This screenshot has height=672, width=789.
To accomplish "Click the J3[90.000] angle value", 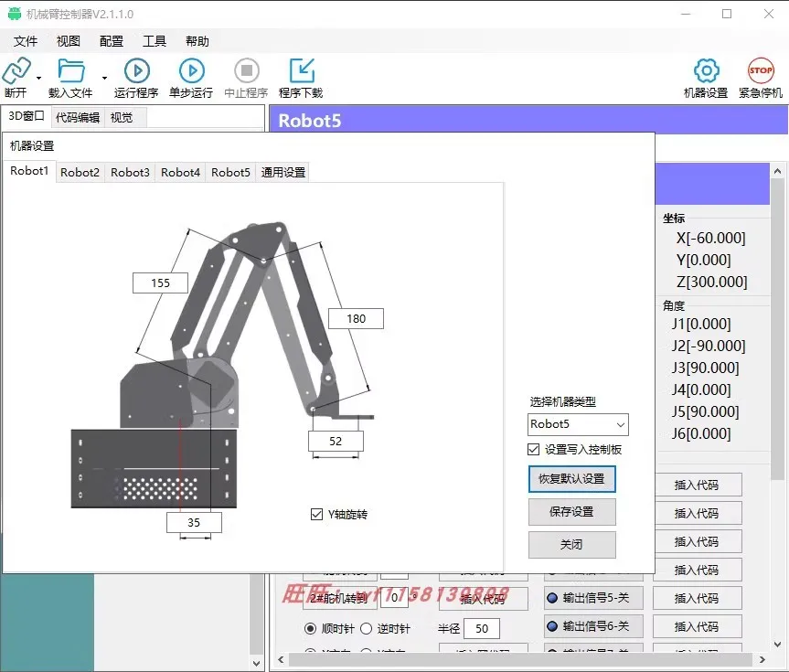I will point(706,368).
